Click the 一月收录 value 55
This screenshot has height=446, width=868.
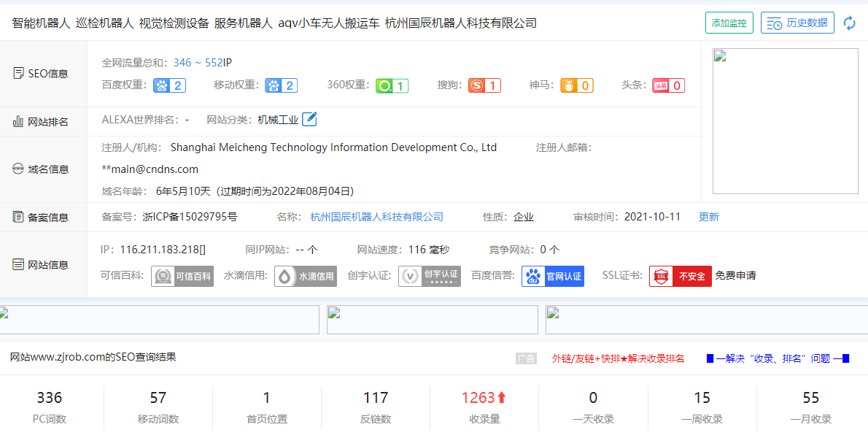tap(810, 397)
